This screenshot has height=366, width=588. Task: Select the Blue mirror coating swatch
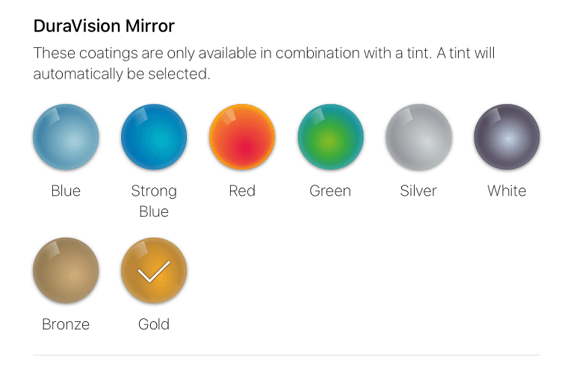(x=66, y=137)
